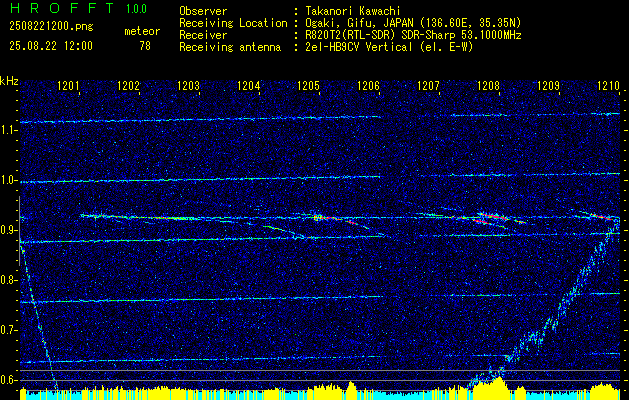
Task: Click the 1202 time marker
Action: 128,85
